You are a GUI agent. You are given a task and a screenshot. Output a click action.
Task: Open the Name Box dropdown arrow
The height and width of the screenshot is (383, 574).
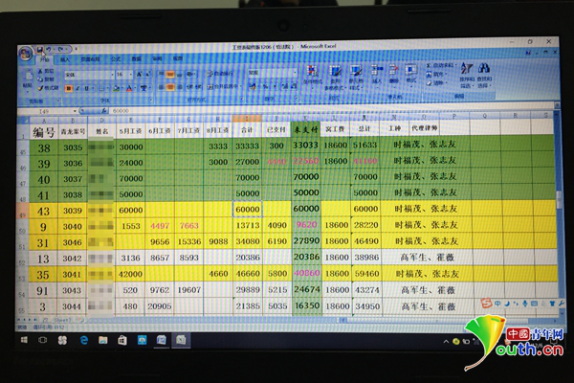(75, 111)
